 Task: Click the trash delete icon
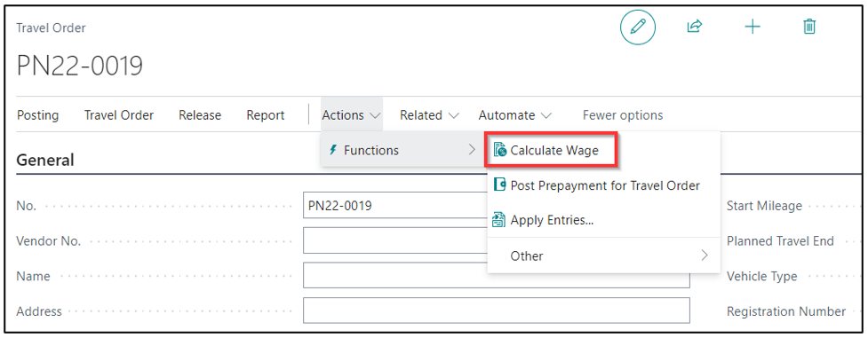(809, 27)
